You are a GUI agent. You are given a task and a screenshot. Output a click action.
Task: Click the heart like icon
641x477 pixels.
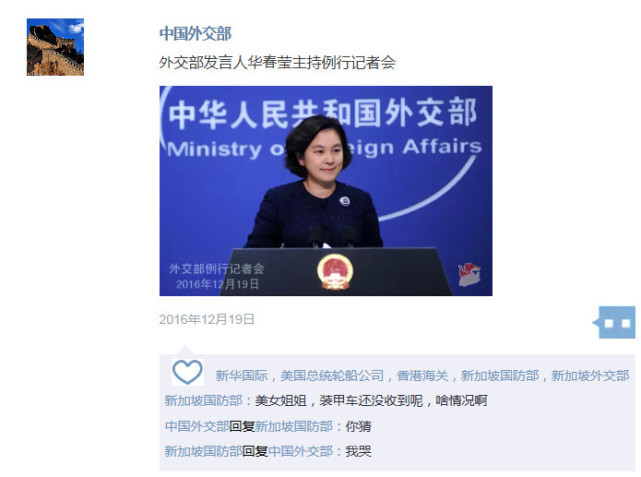tap(187, 372)
